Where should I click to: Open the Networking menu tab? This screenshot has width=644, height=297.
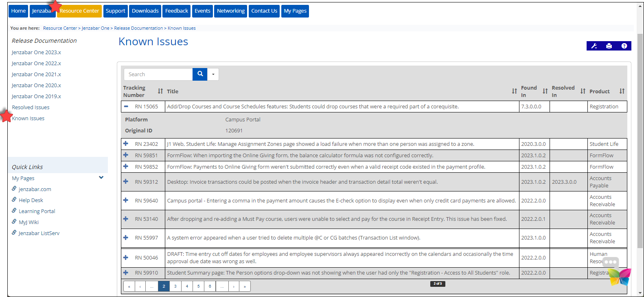coord(231,11)
